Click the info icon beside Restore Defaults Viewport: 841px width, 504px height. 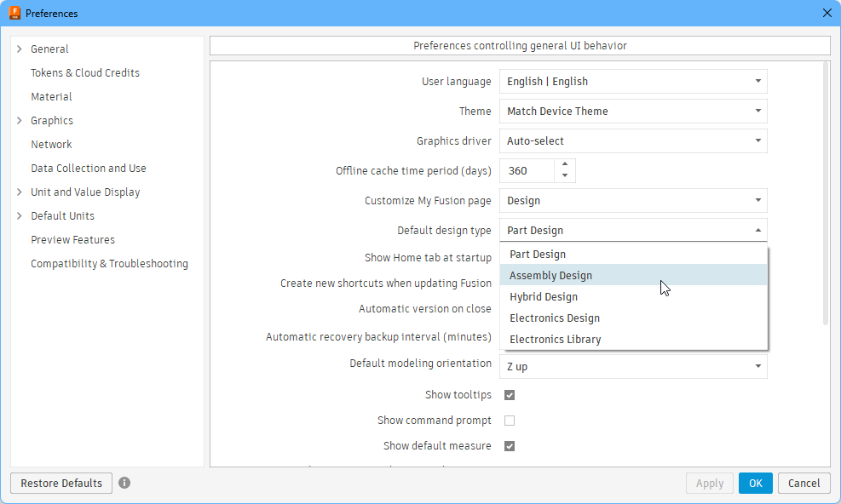(x=124, y=483)
